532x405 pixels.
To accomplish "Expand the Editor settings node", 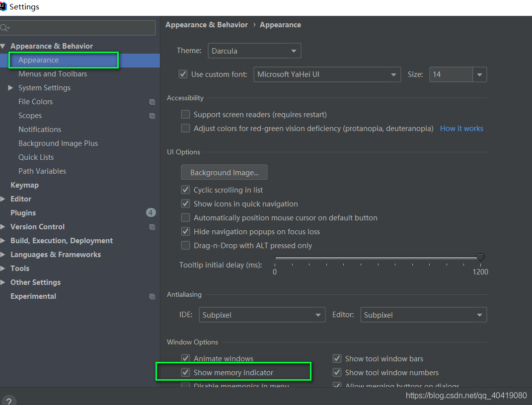I will 2,199.
